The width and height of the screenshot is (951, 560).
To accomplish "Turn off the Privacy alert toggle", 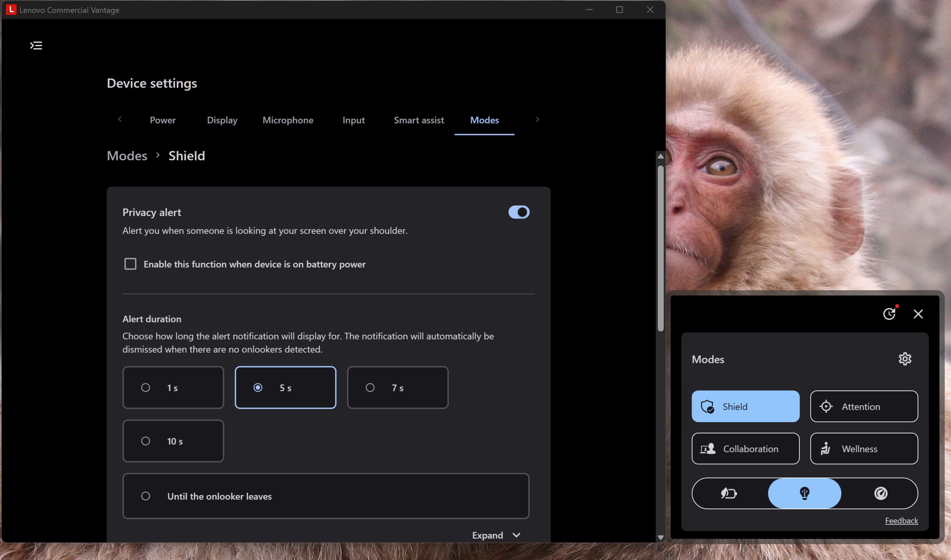I will pos(519,212).
